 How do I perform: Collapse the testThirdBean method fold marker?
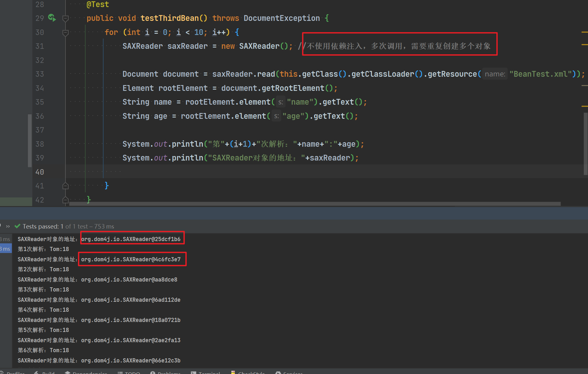(x=65, y=18)
